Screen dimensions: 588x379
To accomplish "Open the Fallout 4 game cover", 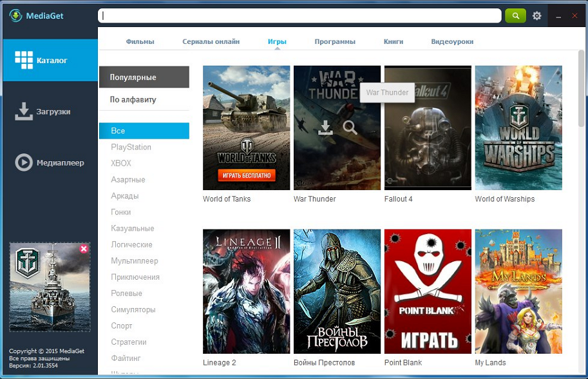I will coord(428,128).
